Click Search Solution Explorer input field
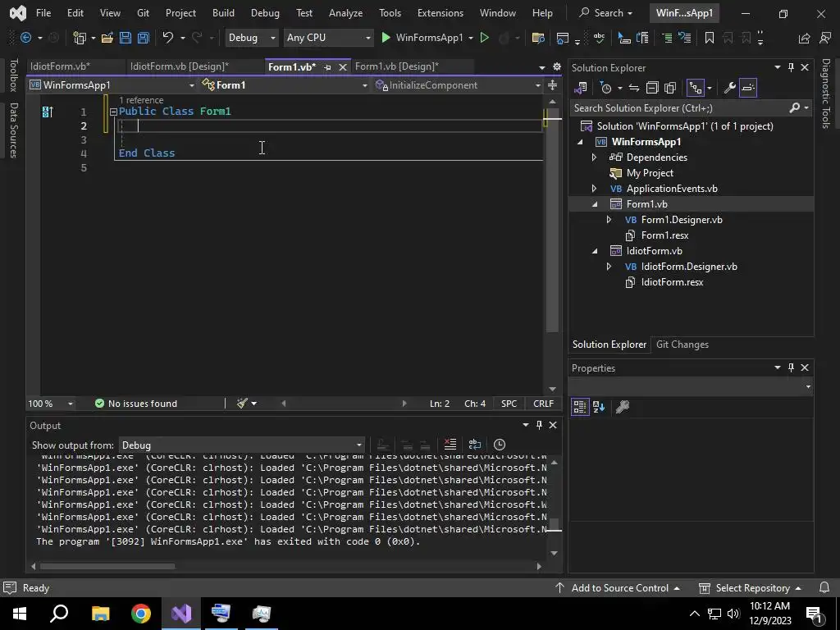 coord(679,108)
